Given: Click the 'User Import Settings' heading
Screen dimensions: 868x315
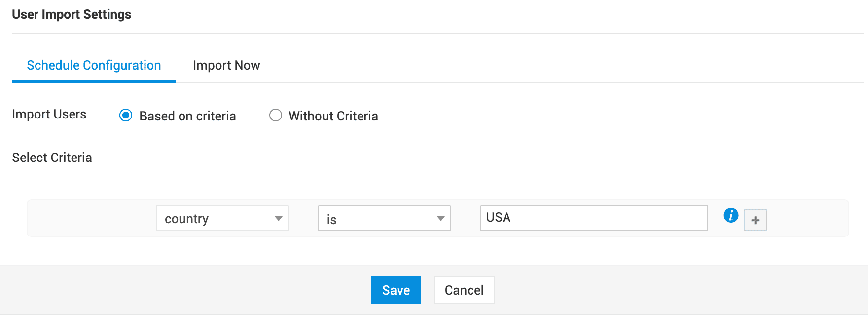Looking at the screenshot, I should point(72,14).
